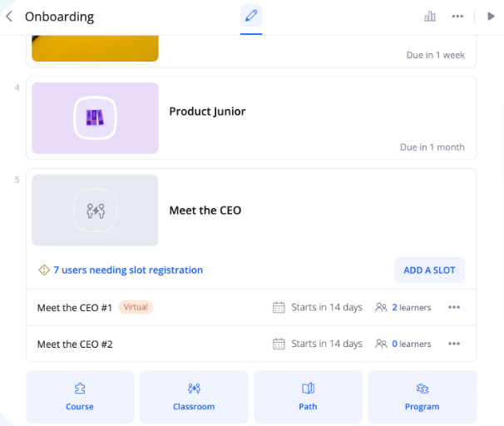This screenshot has width=504, height=426.
Task: Click learners icon on Meet the CEO #1
Action: 381,307
